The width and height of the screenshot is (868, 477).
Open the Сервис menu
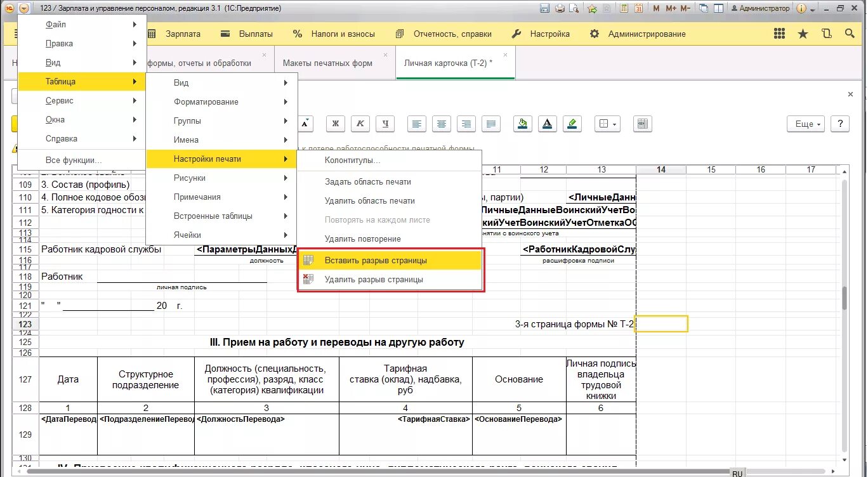(82, 101)
